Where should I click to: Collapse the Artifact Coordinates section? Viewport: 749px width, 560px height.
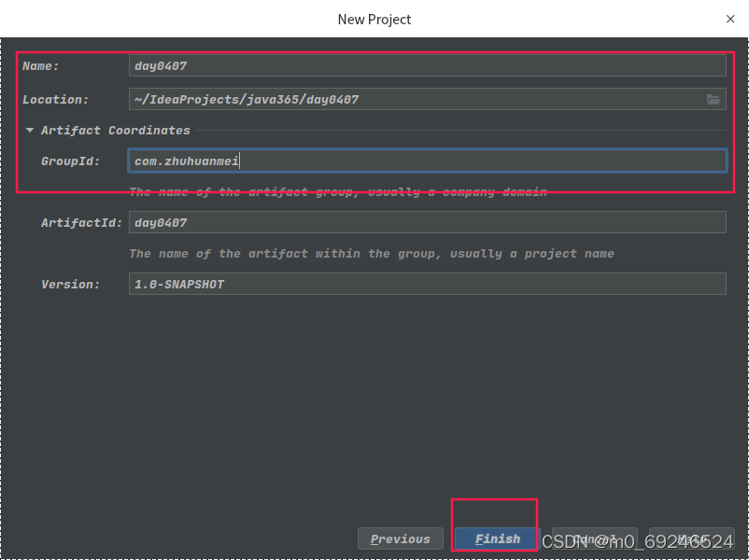coord(30,131)
